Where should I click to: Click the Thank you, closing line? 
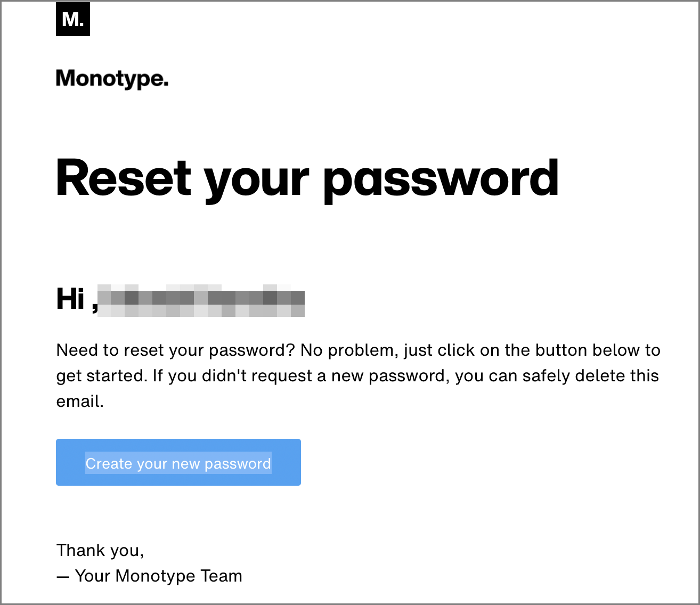point(100,550)
